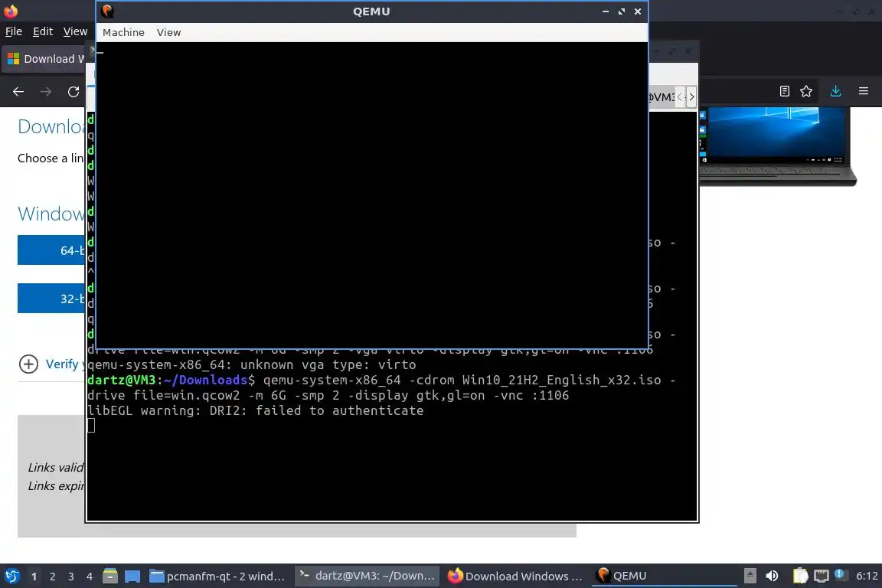Switch to virtual desktop 2
Screen dimensions: 882x588
pyautogui.click(x=52, y=577)
